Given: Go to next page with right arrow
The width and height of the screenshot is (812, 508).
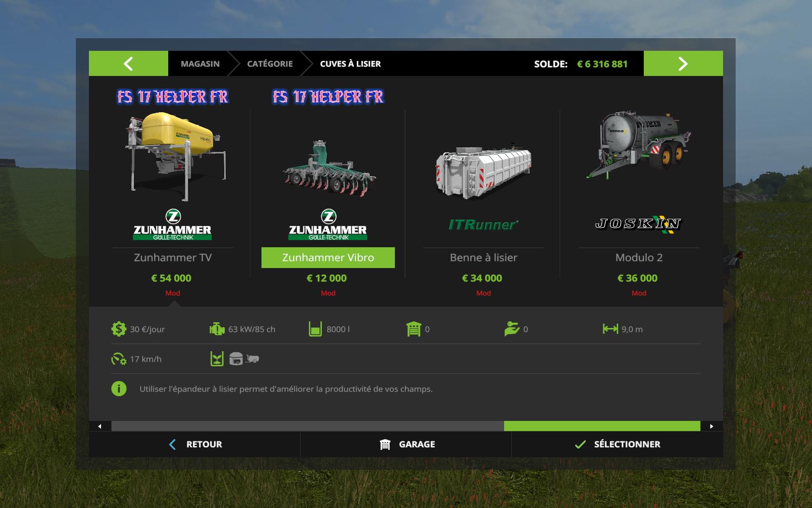Looking at the screenshot, I should click(x=683, y=63).
